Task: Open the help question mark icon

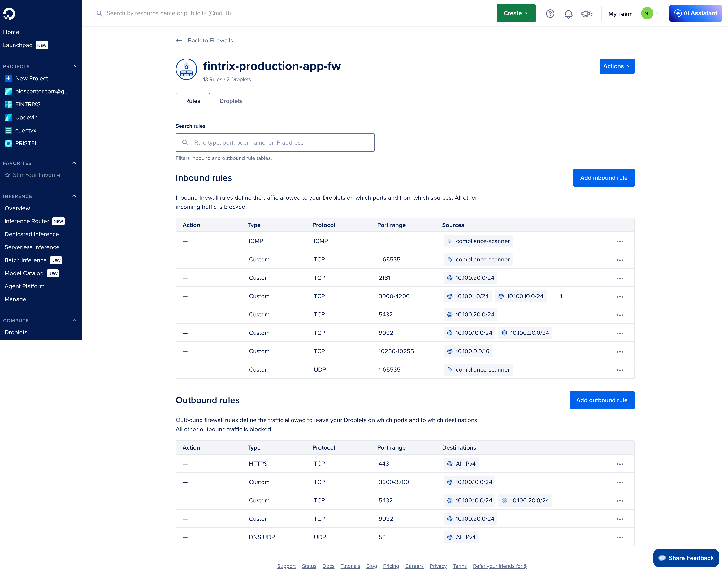Action: point(550,14)
